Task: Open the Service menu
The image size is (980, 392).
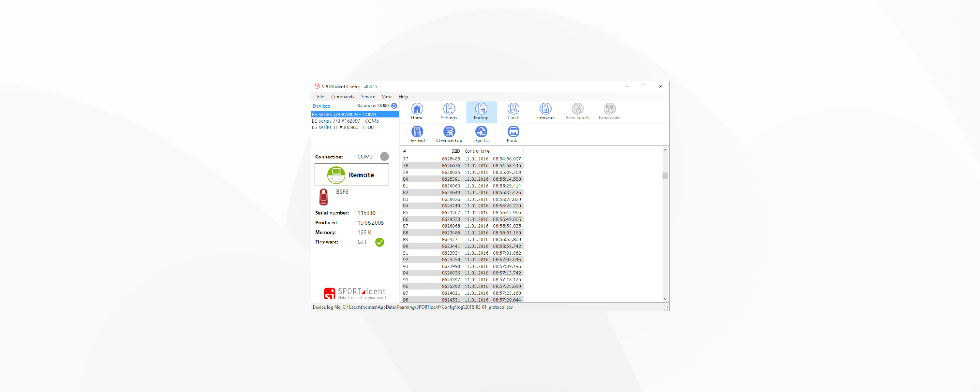Action: (x=368, y=97)
